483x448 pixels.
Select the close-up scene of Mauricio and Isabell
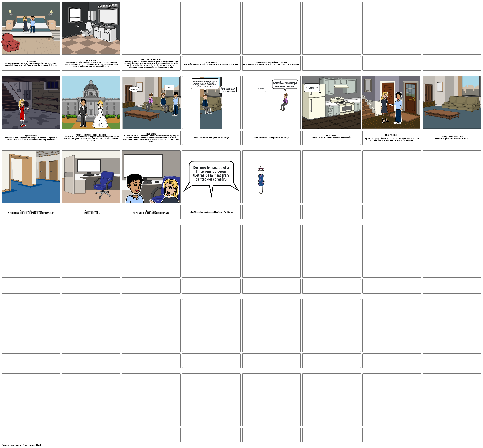(151, 177)
